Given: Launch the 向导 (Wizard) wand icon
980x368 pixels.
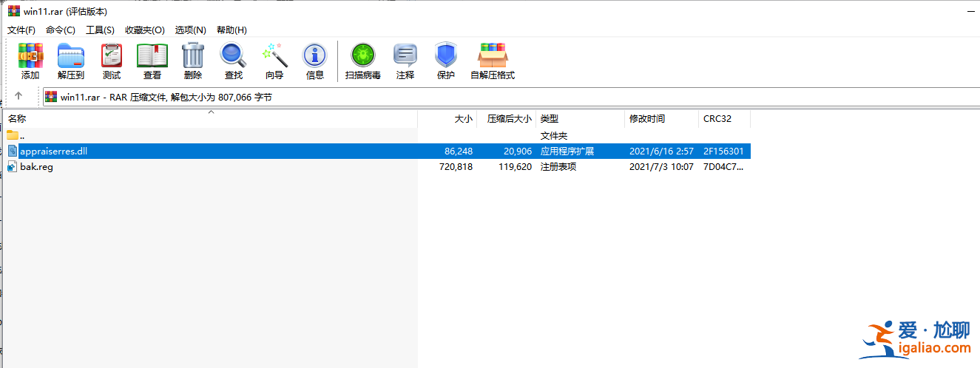Looking at the screenshot, I should coord(274,56).
